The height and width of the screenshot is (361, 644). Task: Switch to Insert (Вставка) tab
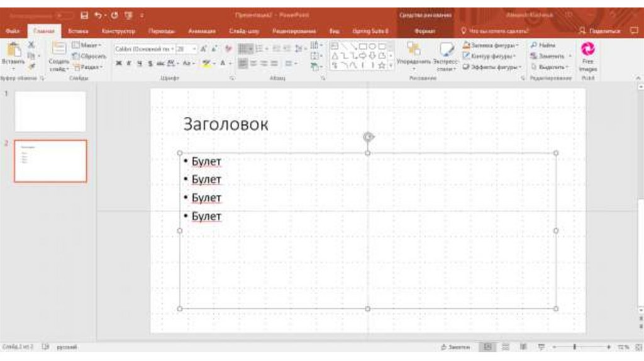coord(78,31)
